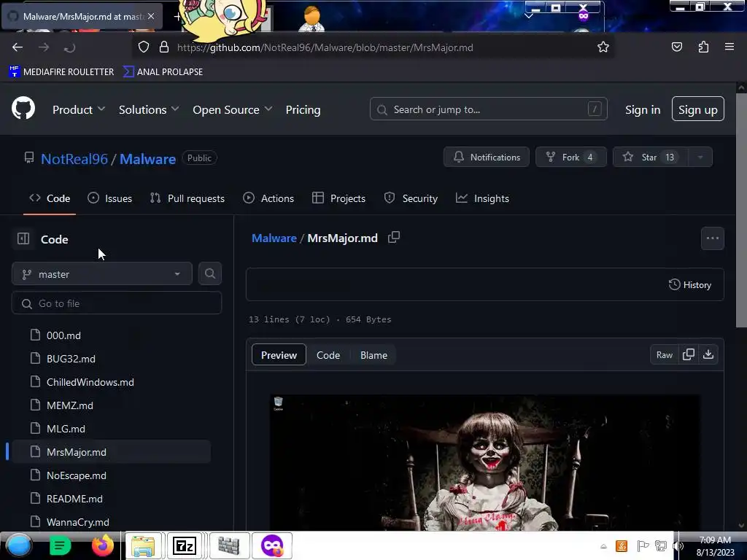Open the MEDIAFIRE ROULETTER bookmark

point(61,72)
